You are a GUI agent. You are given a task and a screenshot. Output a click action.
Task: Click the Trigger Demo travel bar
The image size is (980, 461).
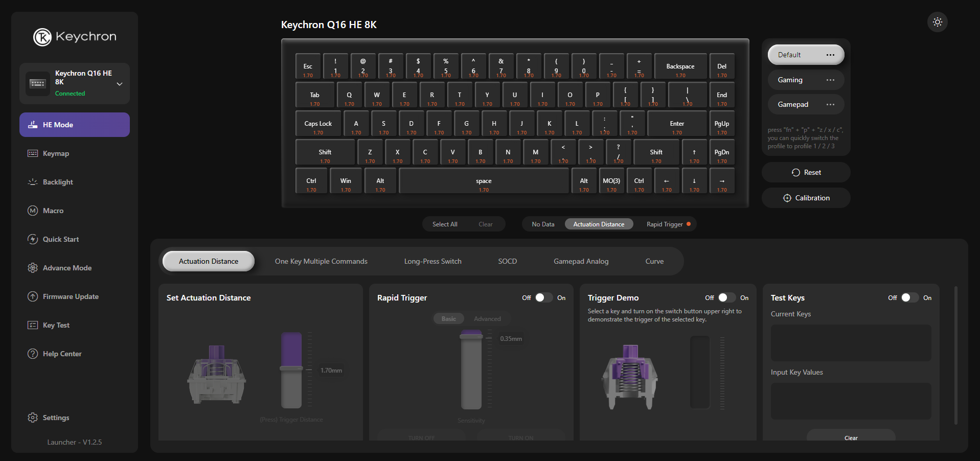(700, 372)
